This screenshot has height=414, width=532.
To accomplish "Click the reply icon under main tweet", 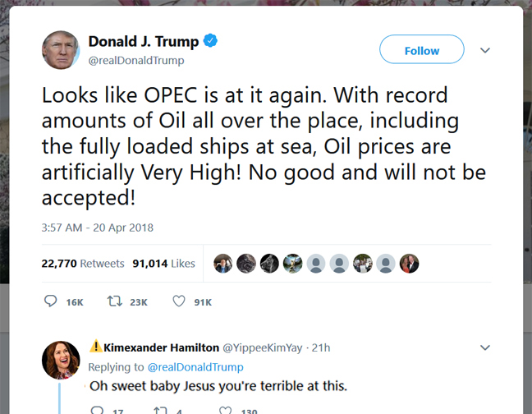I will click(50, 301).
